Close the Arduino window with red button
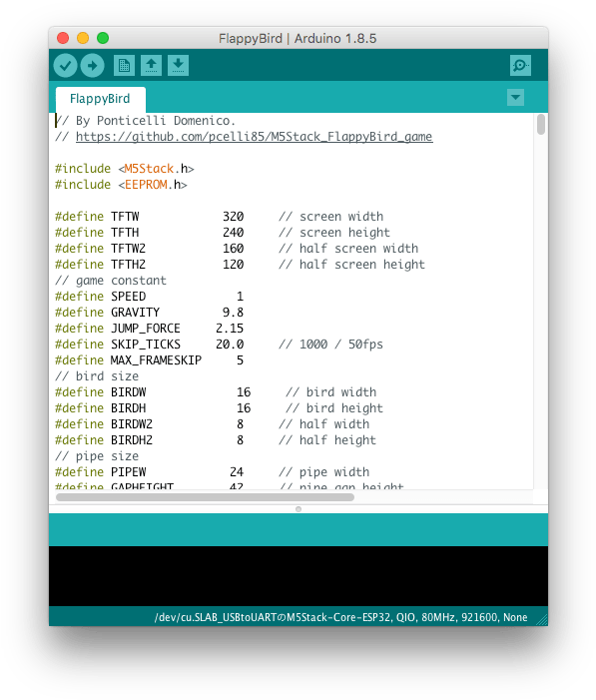 tap(63, 38)
